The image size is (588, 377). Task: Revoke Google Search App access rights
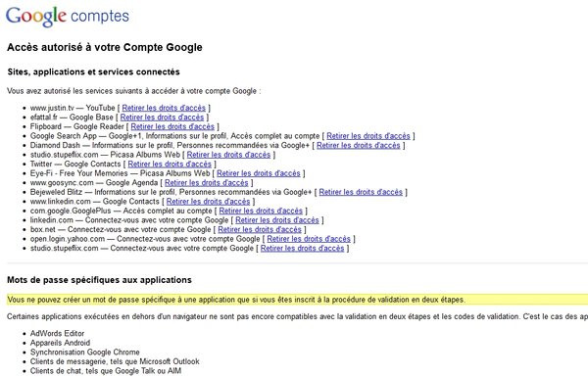pyautogui.click(x=368, y=136)
